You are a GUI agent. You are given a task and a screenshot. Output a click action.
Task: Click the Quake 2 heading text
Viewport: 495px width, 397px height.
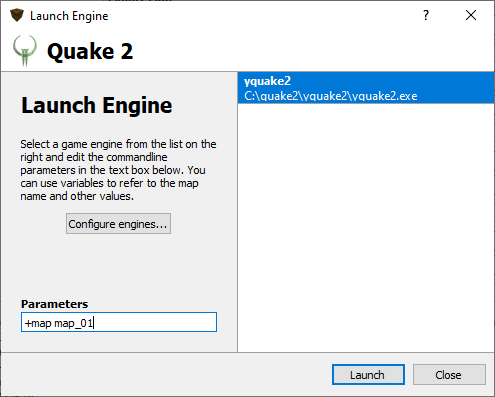pos(90,52)
